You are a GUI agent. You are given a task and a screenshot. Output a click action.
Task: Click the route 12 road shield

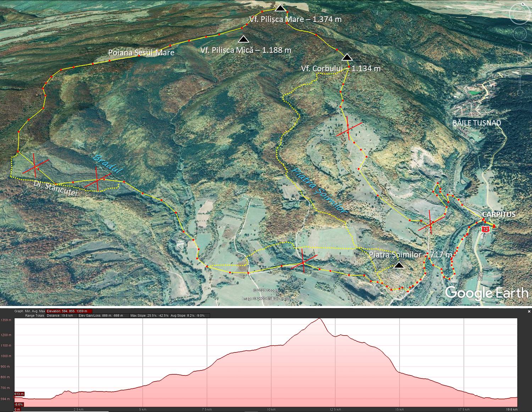[x=486, y=229]
